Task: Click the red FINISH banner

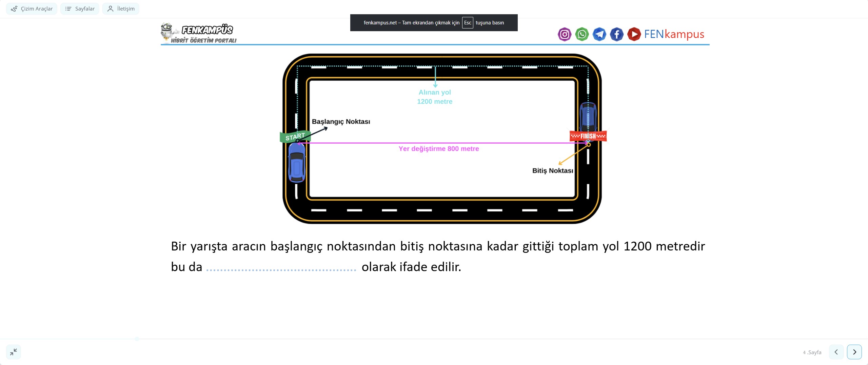Action: (x=588, y=136)
